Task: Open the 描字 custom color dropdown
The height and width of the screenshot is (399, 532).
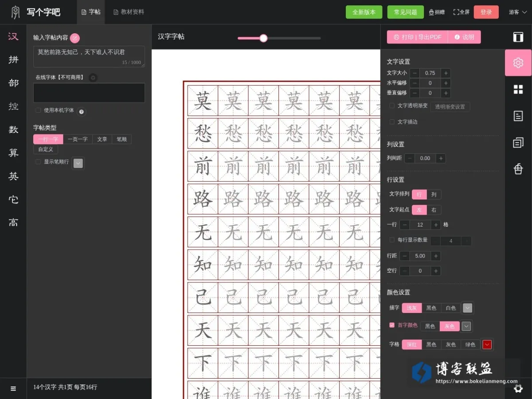Action: pos(467,308)
